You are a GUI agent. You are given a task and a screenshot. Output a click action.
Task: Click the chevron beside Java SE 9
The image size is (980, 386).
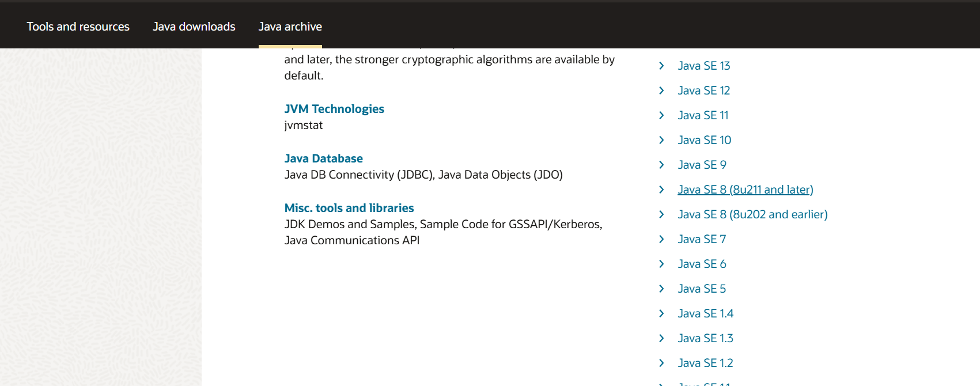pos(661,165)
